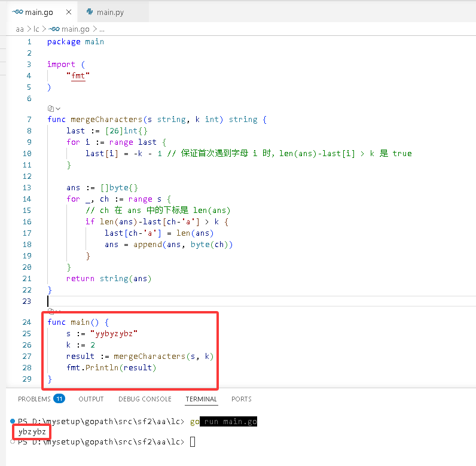Close the main.go editor tab
This screenshot has height=466, width=476.
69,12
